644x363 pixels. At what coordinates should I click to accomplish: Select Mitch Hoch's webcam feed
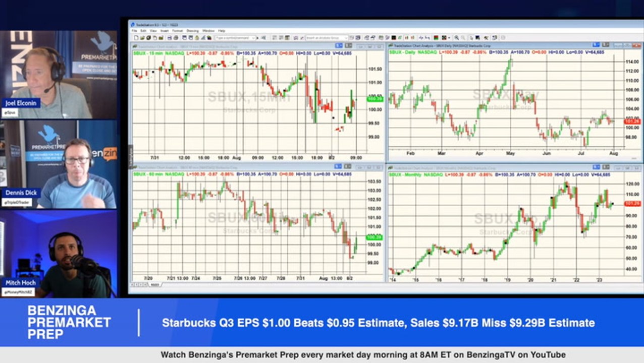coord(59,254)
